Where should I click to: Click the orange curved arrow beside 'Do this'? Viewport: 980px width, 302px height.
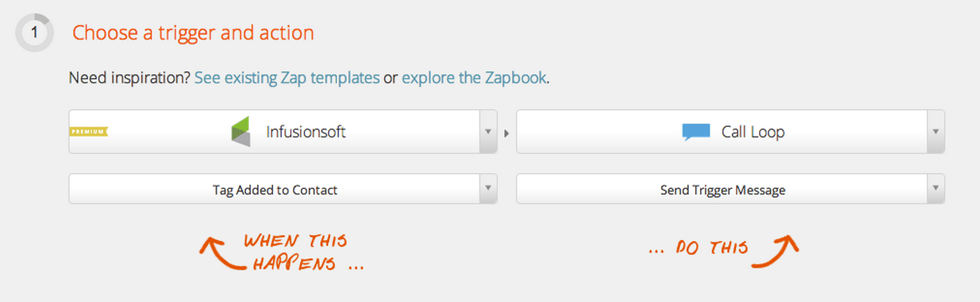coord(775,251)
